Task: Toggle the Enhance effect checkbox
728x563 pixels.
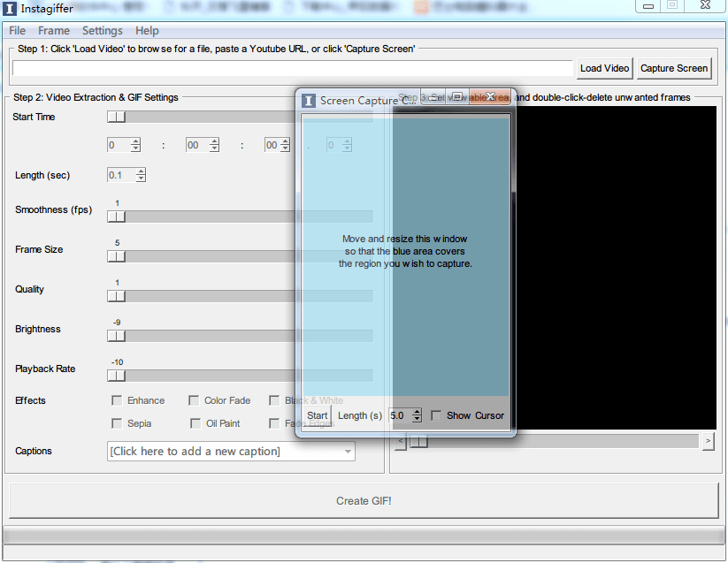Action: [x=117, y=400]
